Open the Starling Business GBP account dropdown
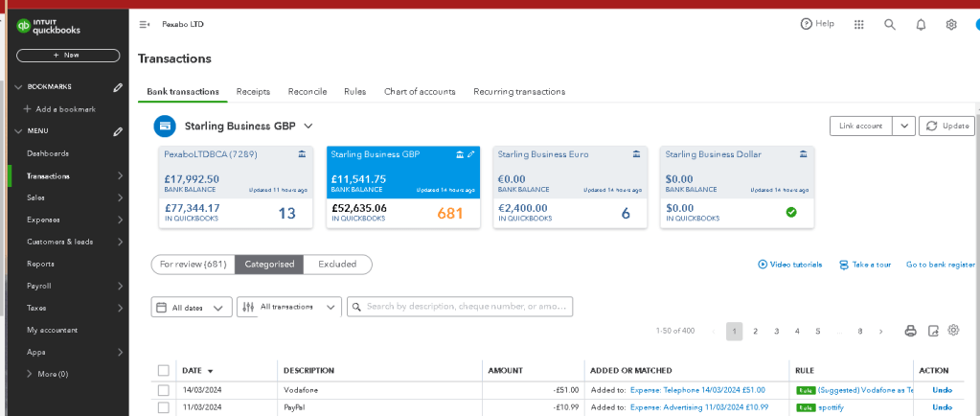Viewport: 980px width, 416px height. point(308,126)
